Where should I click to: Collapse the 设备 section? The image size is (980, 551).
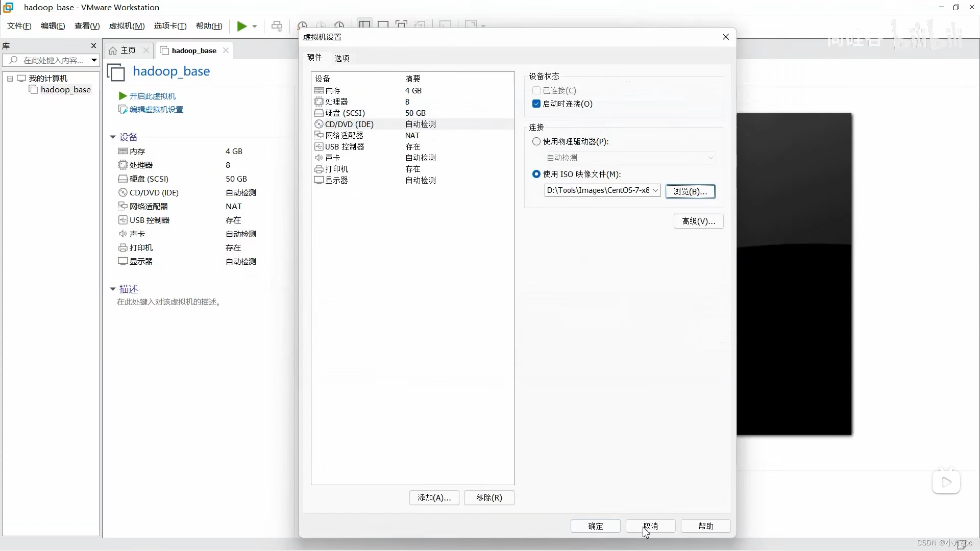pos(113,137)
